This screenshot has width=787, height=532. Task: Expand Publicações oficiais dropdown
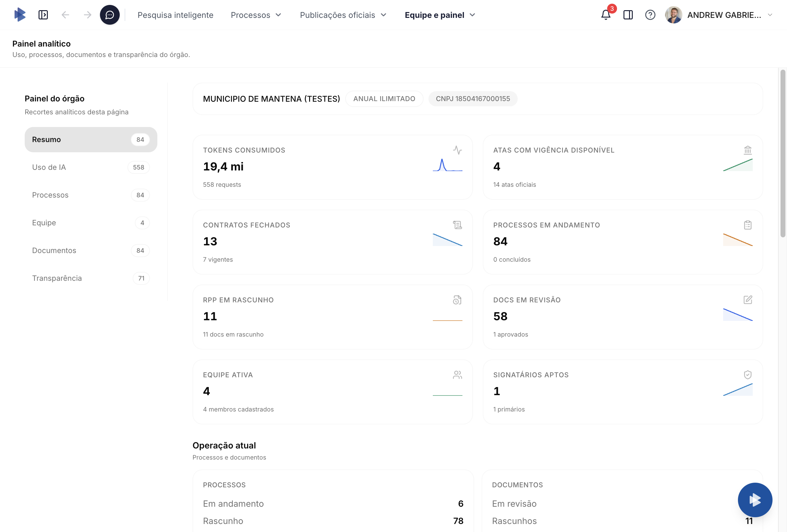coord(343,15)
